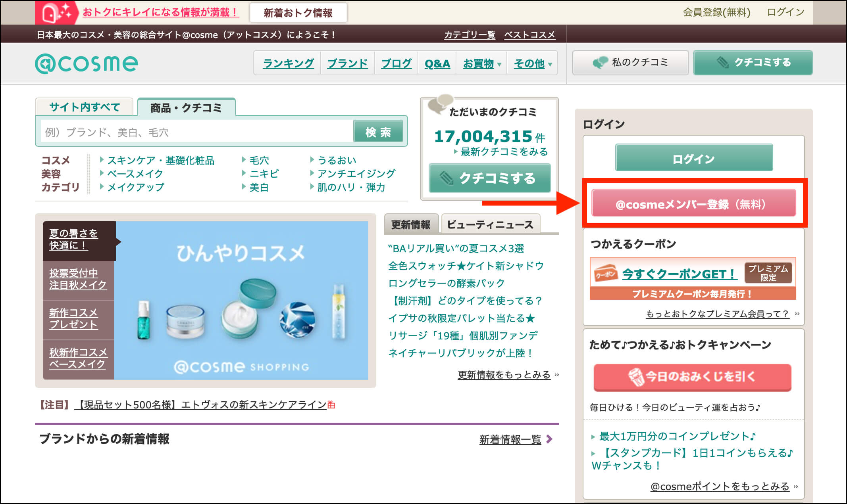
Task: Click the top-right ログイン link
Action: pos(785,12)
